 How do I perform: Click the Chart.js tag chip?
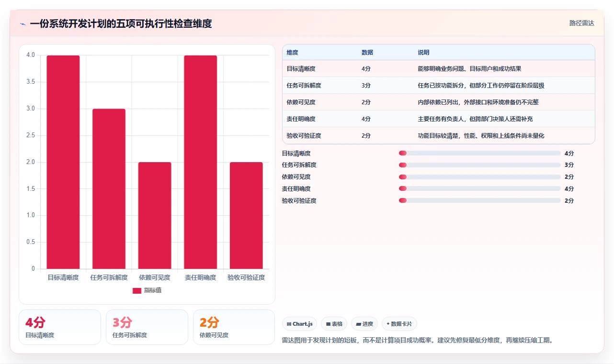coord(299,324)
